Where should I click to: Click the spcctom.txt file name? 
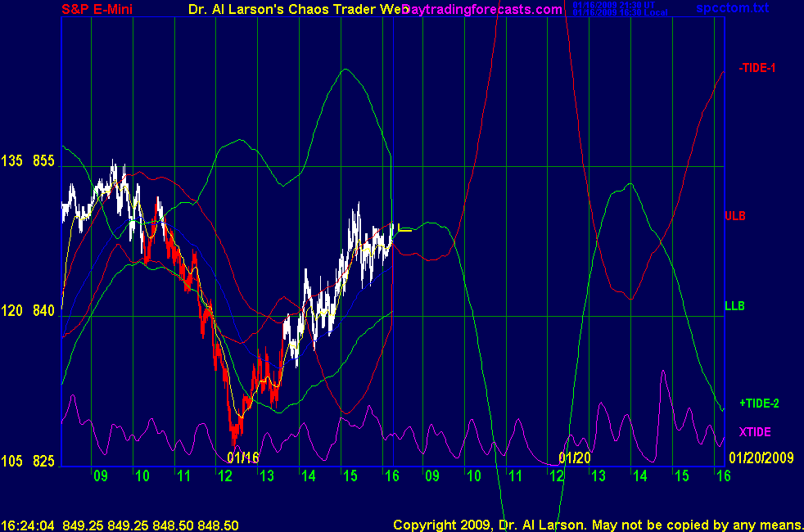point(732,7)
